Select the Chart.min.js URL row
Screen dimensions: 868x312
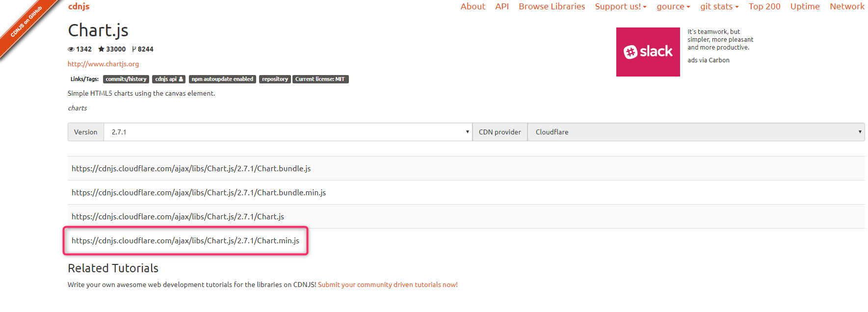(x=185, y=240)
